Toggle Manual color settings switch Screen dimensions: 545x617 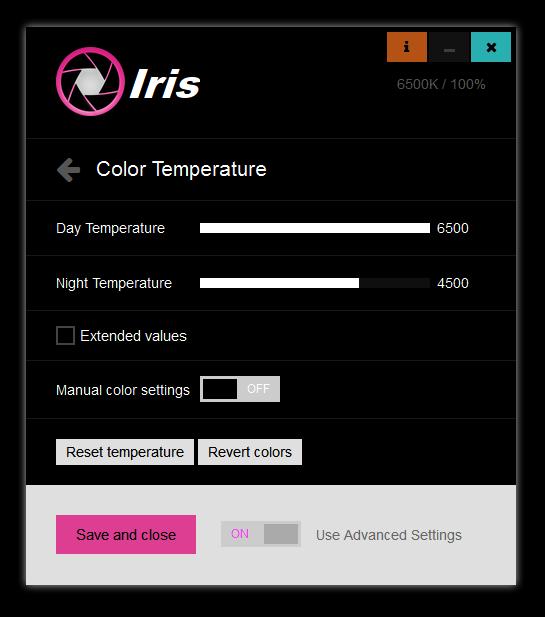240,389
